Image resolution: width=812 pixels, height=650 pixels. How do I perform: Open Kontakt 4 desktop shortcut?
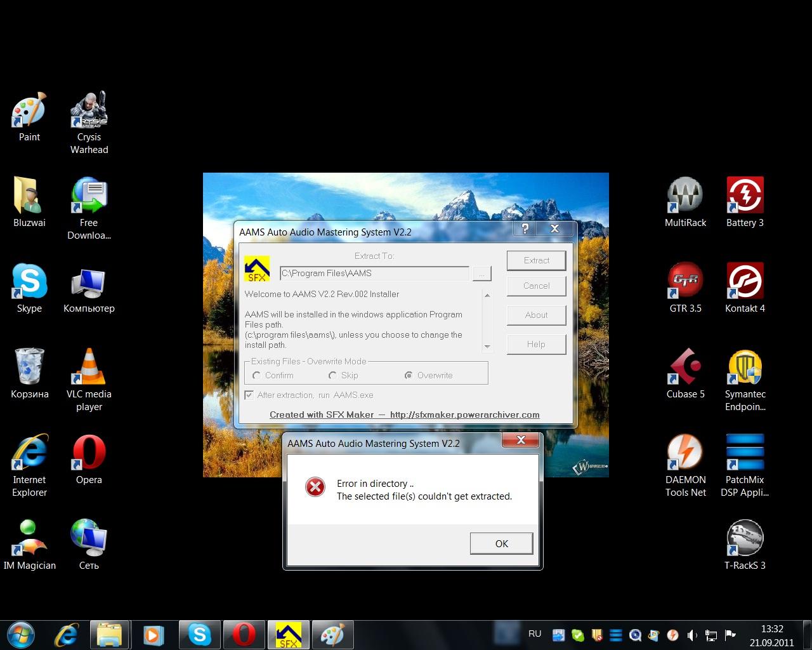click(x=745, y=288)
